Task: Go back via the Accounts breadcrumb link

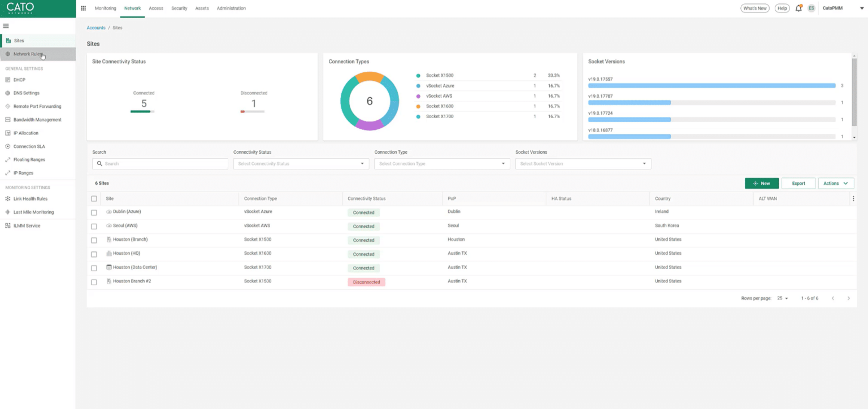Action: click(x=96, y=27)
